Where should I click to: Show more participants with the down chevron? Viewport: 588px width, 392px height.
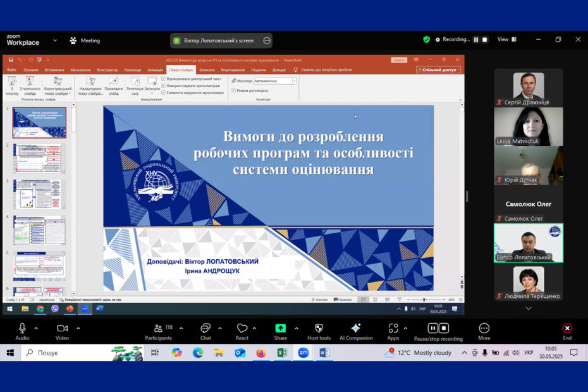pos(529,309)
